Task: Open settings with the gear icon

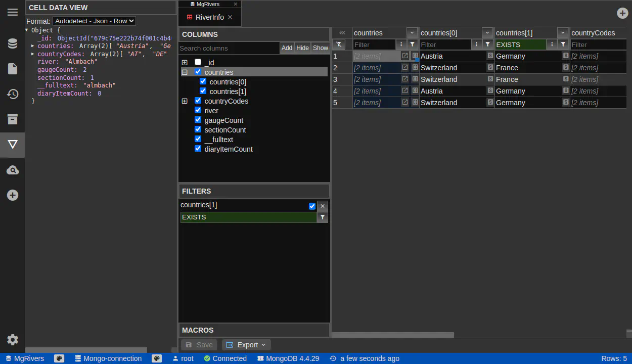Action: [13, 340]
